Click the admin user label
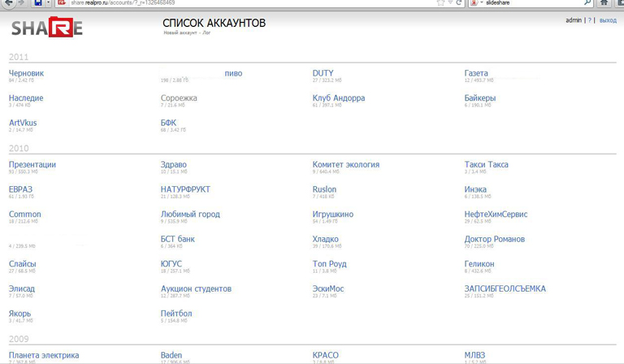The height and width of the screenshot is (364, 624). click(574, 20)
